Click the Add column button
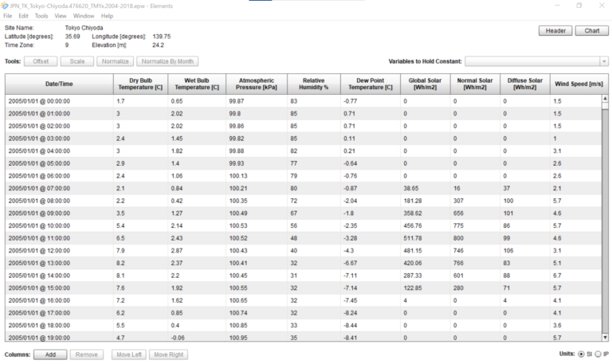The width and height of the screenshot is (612, 364). pos(50,354)
